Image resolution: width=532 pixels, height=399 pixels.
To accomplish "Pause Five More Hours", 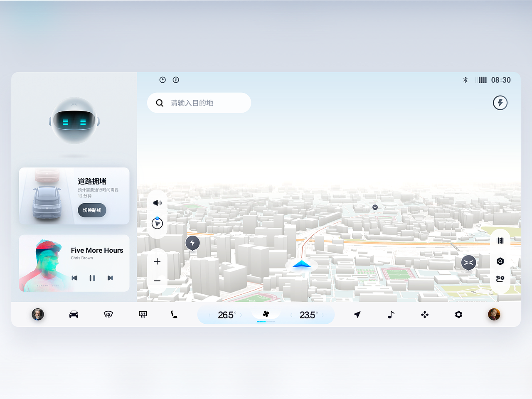I will tap(92, 278).
